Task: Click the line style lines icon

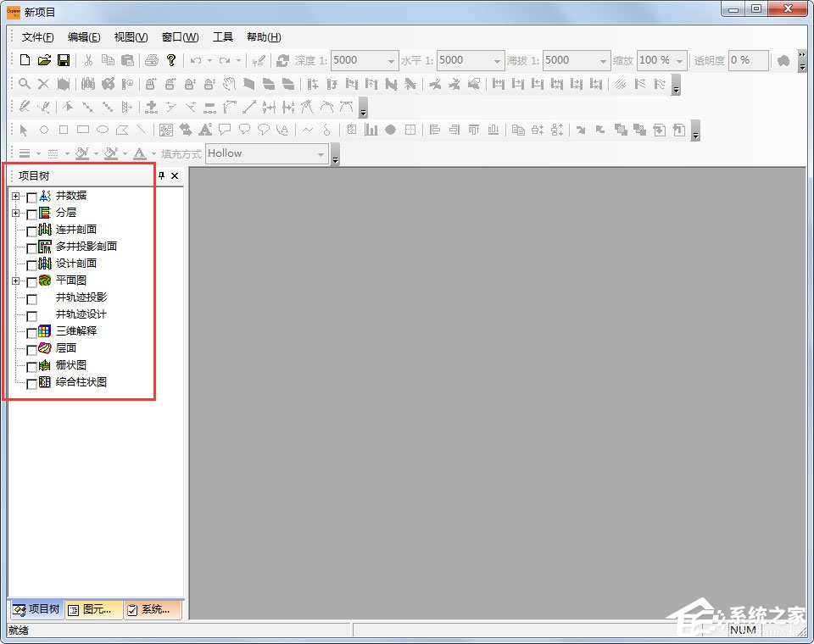Action: pyautogui.click(x=25, y=153)
